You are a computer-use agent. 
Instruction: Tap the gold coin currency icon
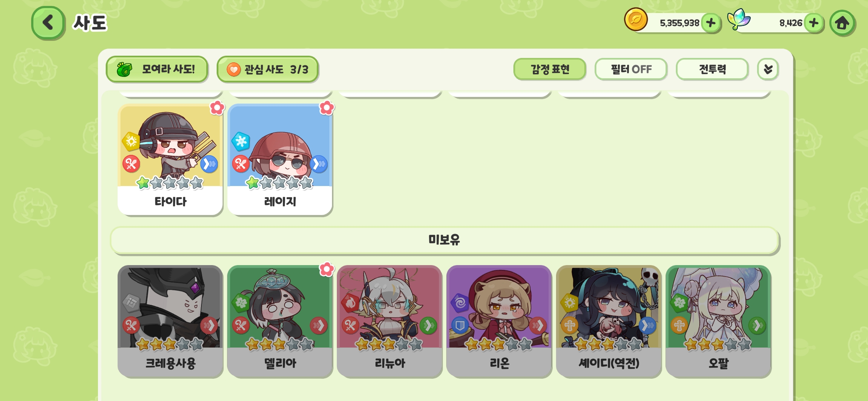click(x=636, y=19)
